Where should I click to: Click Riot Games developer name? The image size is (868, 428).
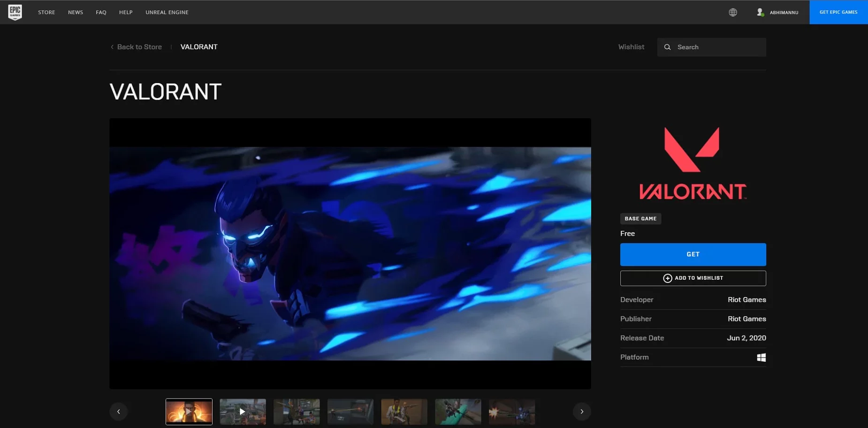point(746,300)
